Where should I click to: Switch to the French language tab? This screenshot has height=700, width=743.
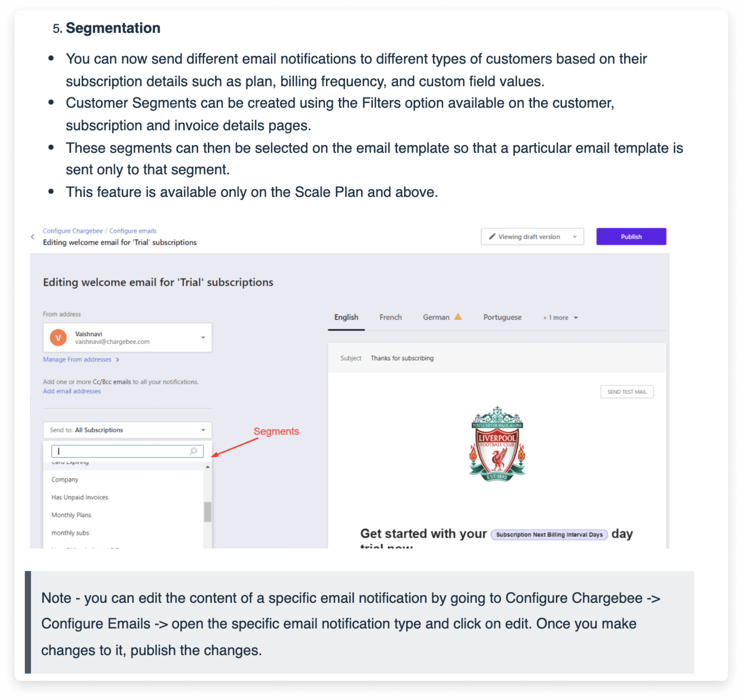(390, 317)
